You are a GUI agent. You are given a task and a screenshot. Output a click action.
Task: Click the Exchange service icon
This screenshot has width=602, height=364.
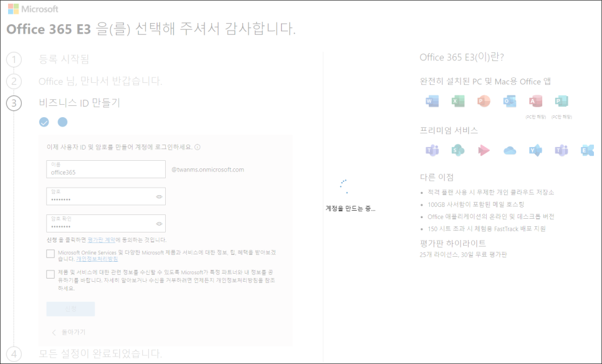(x=588, y=150)
